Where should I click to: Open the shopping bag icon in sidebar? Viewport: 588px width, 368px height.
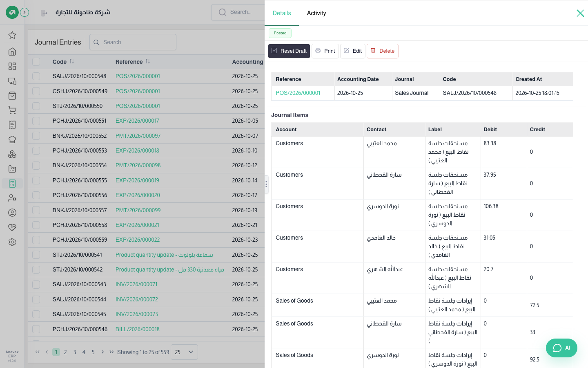click(x=12, y=96)
